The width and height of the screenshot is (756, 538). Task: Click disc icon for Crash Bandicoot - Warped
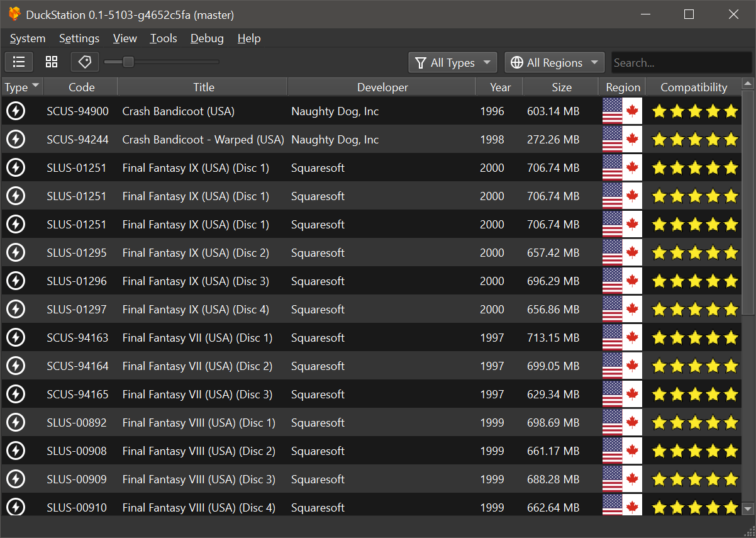coord(16,140)
